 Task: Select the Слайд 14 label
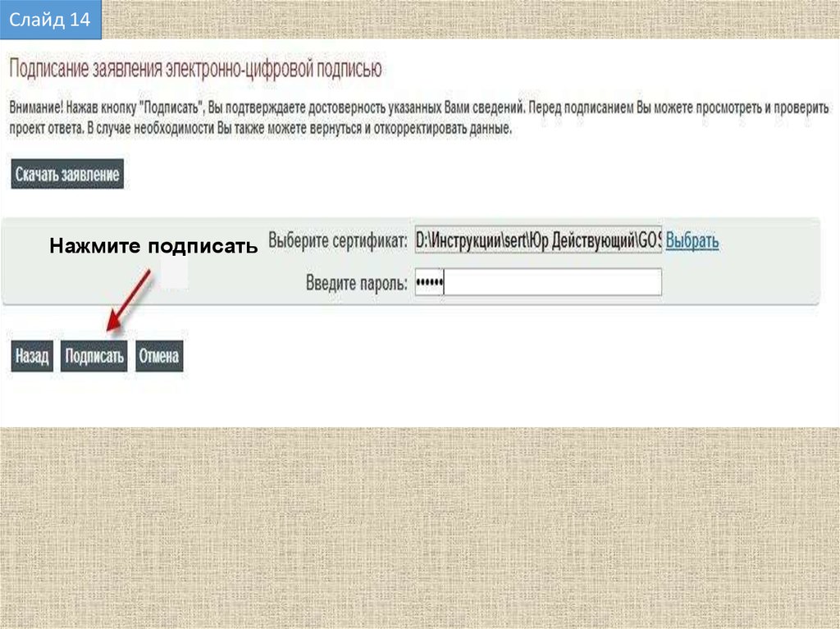click(50, 21)
